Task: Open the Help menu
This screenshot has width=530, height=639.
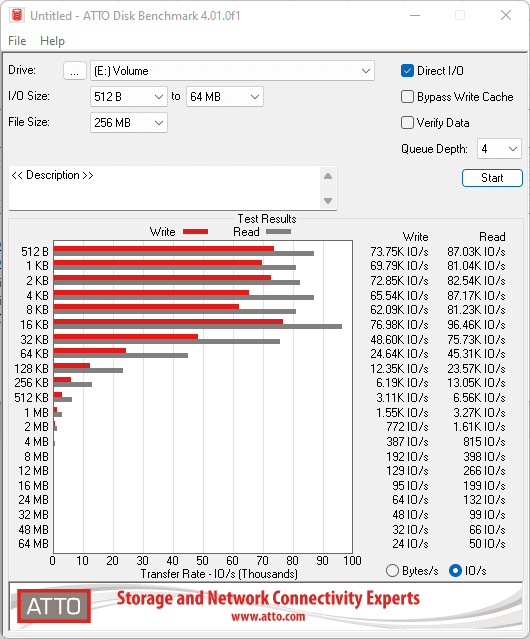Action: (52, 41)
